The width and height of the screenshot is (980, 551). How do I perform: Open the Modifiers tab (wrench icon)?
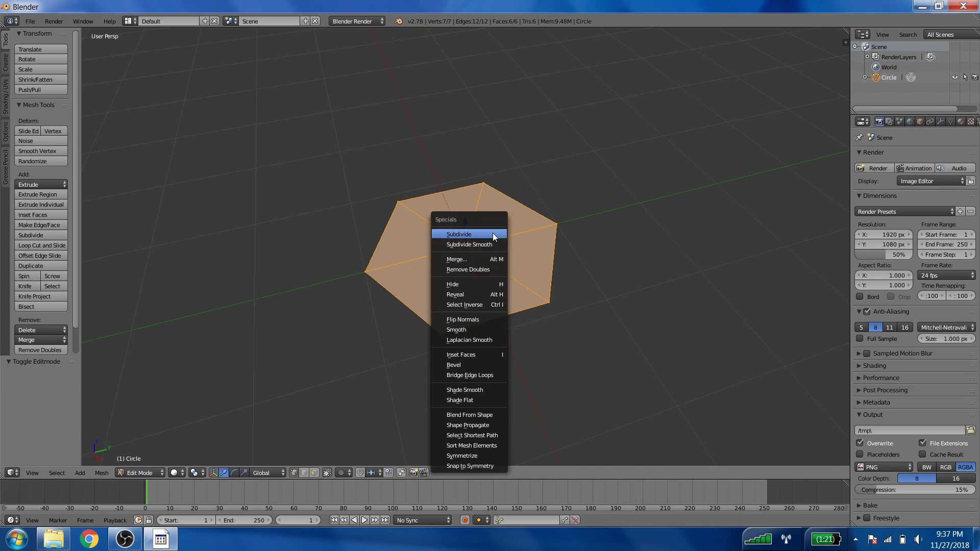[x=940, y=121]
